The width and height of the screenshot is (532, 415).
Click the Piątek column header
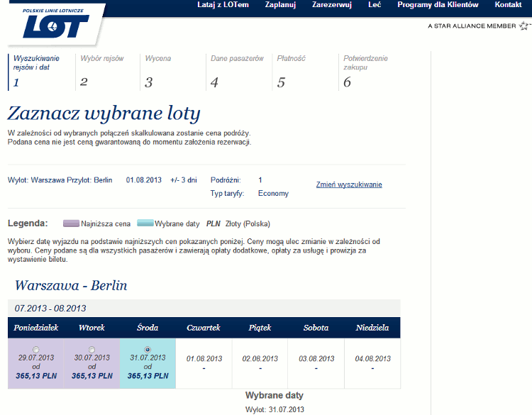click(260, 328)
